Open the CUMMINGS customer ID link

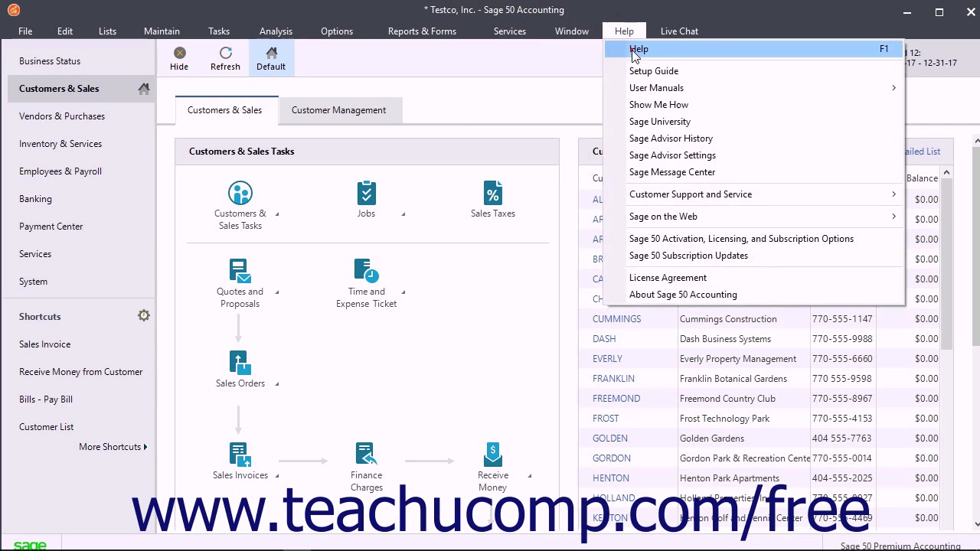pyautogui.click(x=616, y=319)
